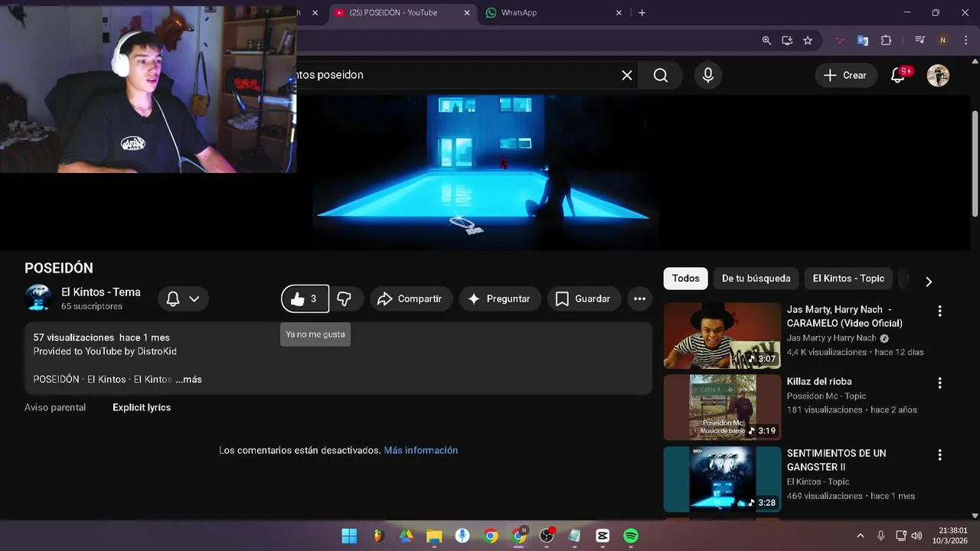Click the Poseidon Mc - Topic channel
Screen dimensions: 980x551
(x=826, y=396)
